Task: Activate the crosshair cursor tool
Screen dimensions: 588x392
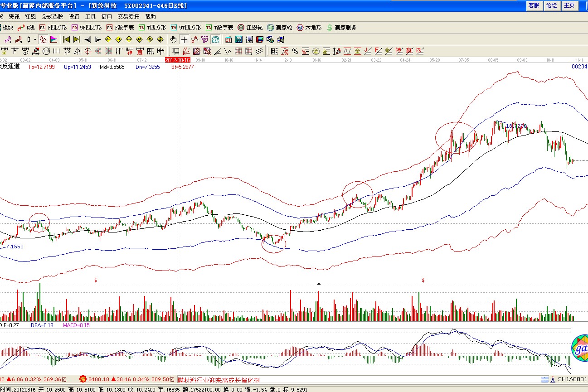Action: click(x=184, y=39)
